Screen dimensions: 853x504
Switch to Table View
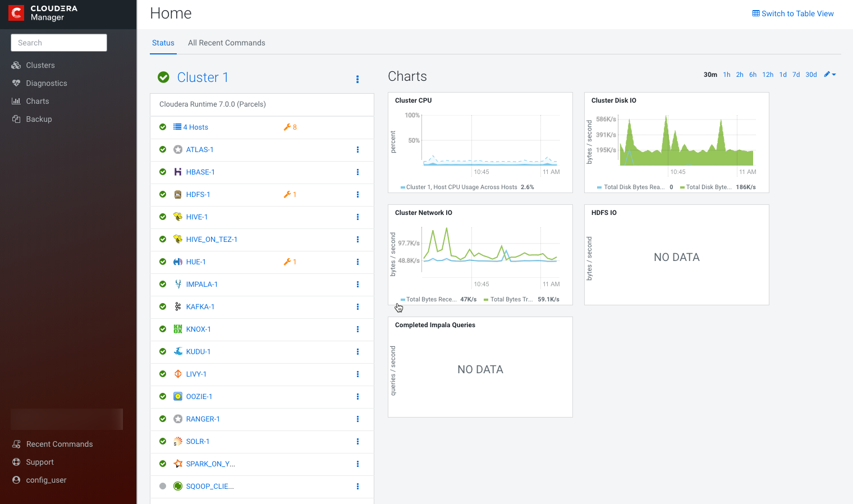coord(792,13)
